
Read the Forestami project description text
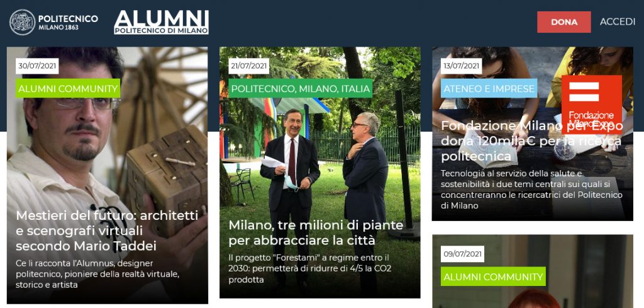pyautogui.click(x=308, y=268)
